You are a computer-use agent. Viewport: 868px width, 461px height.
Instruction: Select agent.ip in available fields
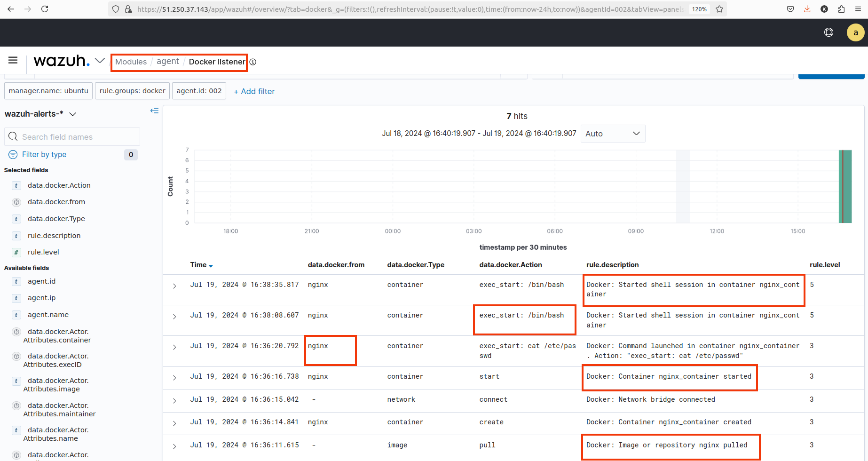(41, 298)
